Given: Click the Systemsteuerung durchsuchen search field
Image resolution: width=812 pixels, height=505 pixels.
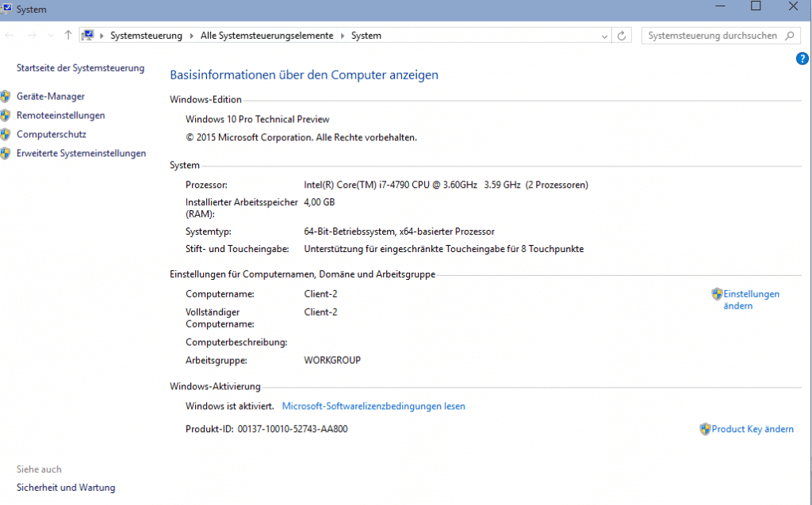Looking at the screenshot, I should 711,36.
